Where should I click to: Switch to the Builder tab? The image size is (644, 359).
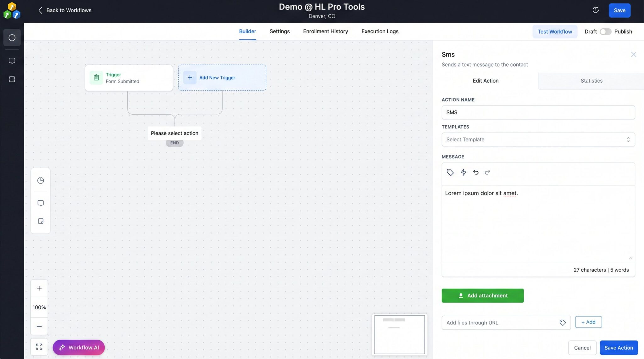pos(247,31)
